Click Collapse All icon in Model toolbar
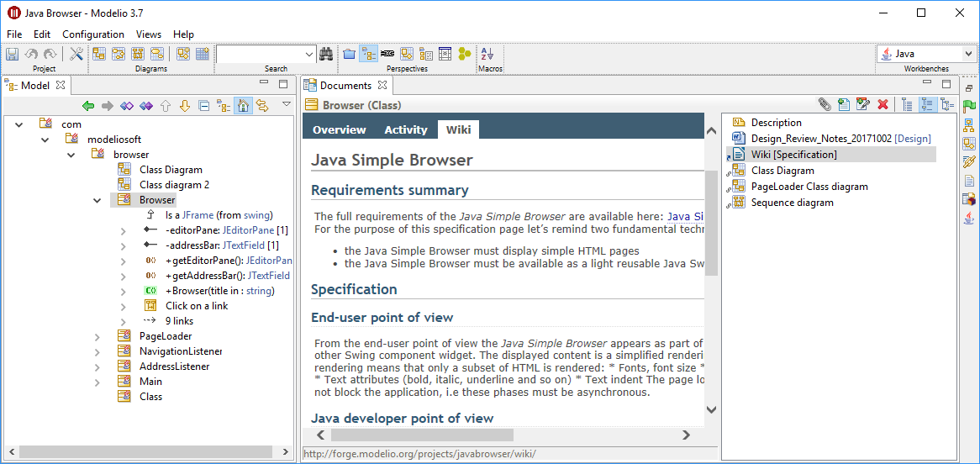This screenshot has height=464, width=980. tap(203, 106)
